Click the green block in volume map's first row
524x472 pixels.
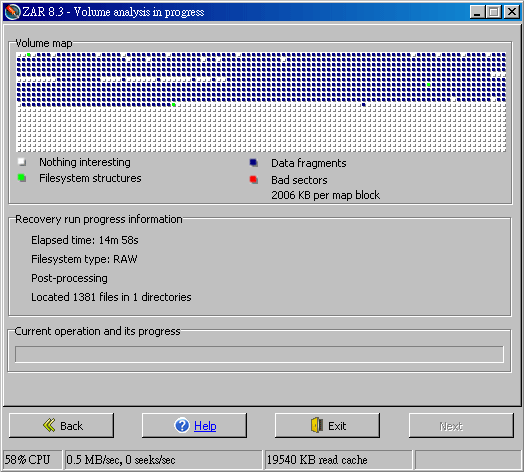pyautogui.click(x=29, y=54)
